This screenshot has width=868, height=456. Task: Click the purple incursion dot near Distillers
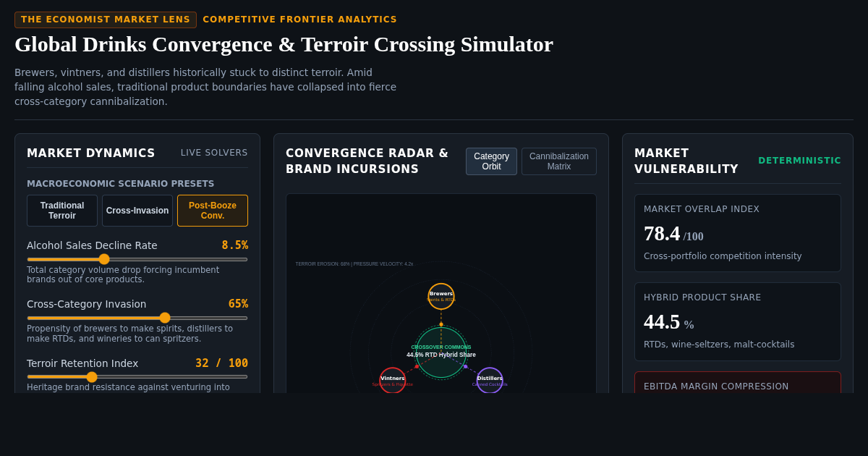(x=465, y=366)
